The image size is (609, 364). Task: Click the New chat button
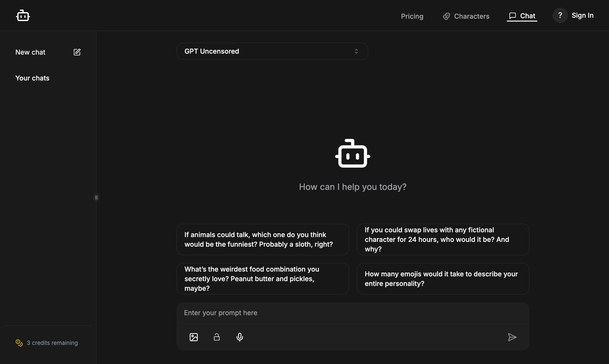pyautogui.click(x=30, y=52)
